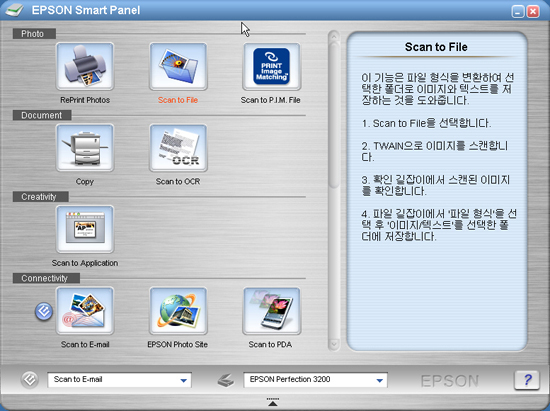Launch Scan to PDA icon
Viewport: 550px width, 411px height.
coord(271,311)
